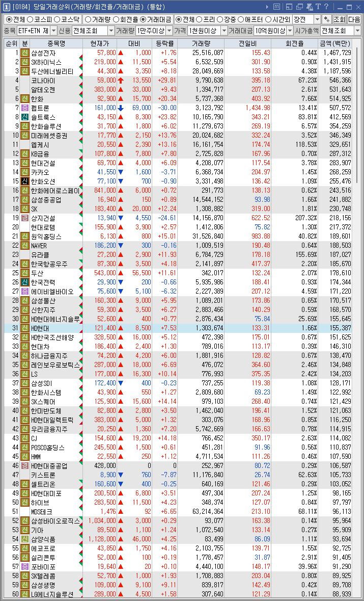This screenshot has width=364, height=601.
Task: Select the MDS테크 stock name
Action: [x=41, y=512]
